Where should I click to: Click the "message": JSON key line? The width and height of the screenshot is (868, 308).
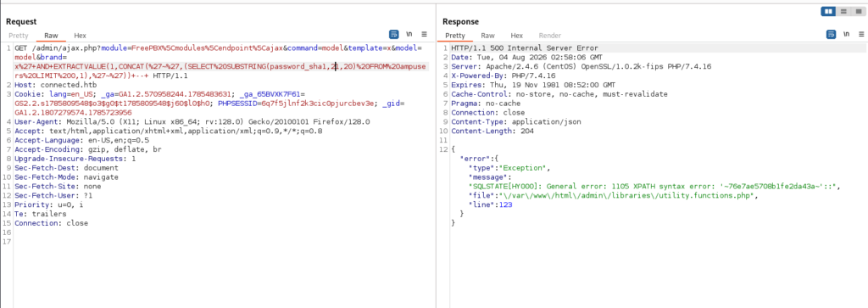point(490,177)
